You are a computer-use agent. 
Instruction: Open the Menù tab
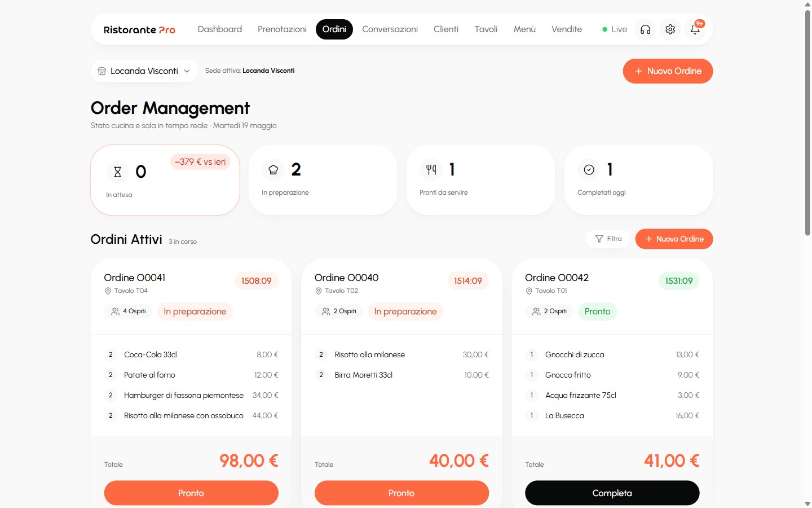pyautogui.click(x=524, y=29)
